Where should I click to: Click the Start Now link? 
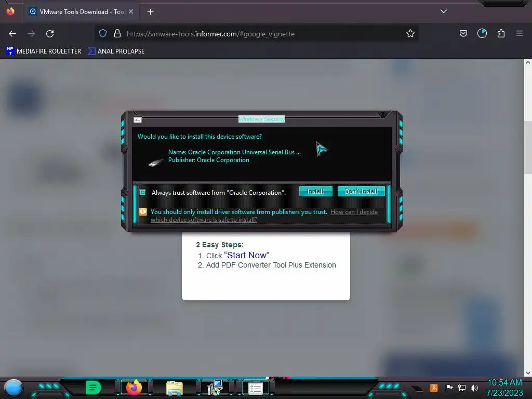click(247, 255)
